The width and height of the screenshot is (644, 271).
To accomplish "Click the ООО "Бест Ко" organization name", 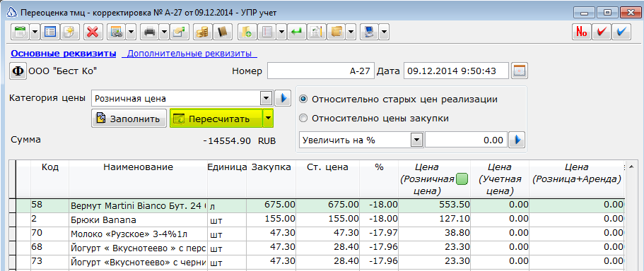I will (62, 71).
